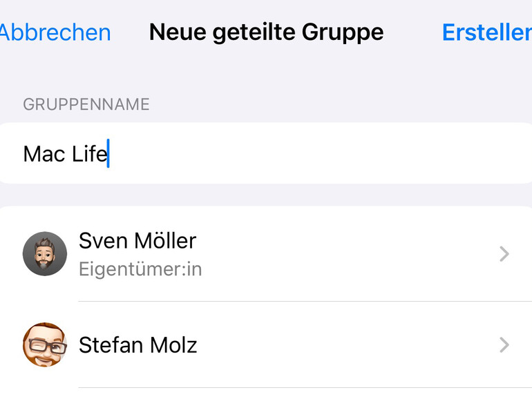This screenshot has height=399, width=532.
Task: Select the Stefan Molz name label
Action: click(138, 344)
